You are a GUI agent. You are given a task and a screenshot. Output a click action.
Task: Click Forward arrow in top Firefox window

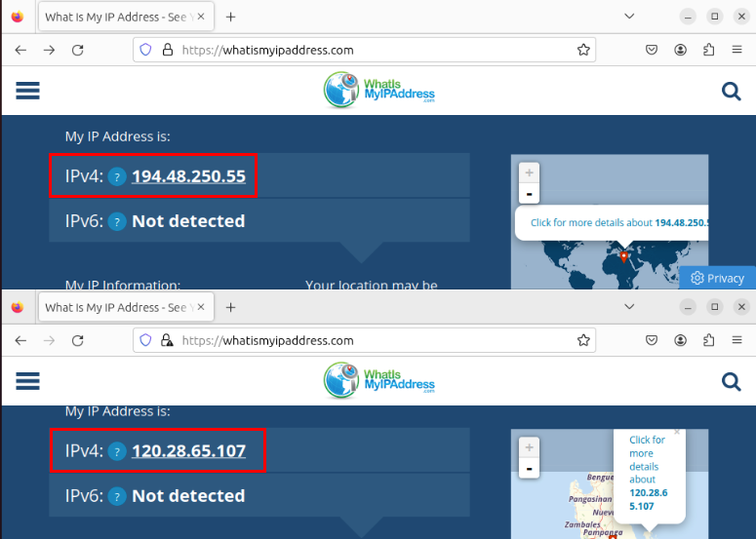(x=49, y=50)
